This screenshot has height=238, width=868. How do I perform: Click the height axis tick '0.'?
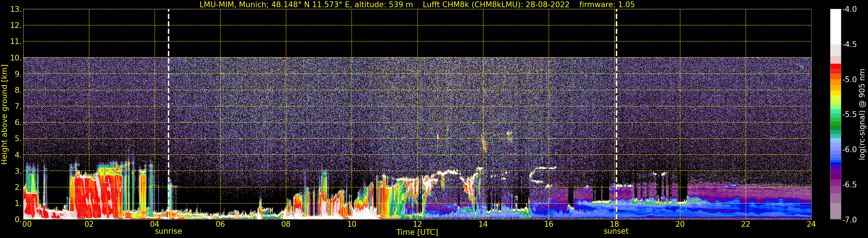[18, 220]
